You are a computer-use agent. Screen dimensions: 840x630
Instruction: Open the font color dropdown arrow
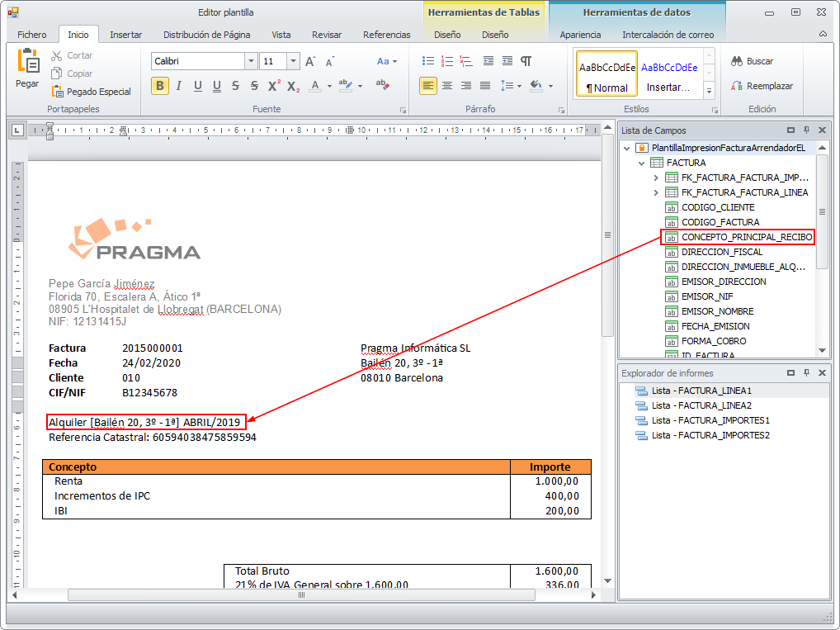coord(330,86)
